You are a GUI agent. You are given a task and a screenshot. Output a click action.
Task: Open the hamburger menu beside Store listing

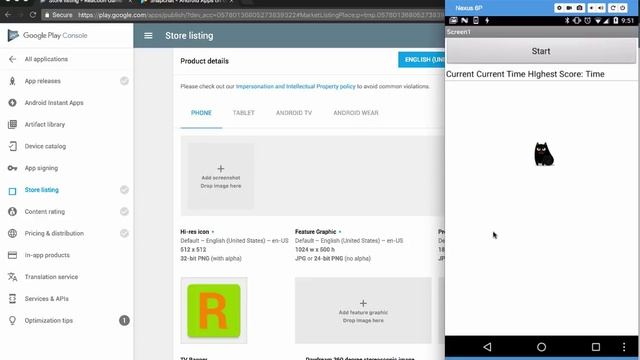click(x=148, y=36)
